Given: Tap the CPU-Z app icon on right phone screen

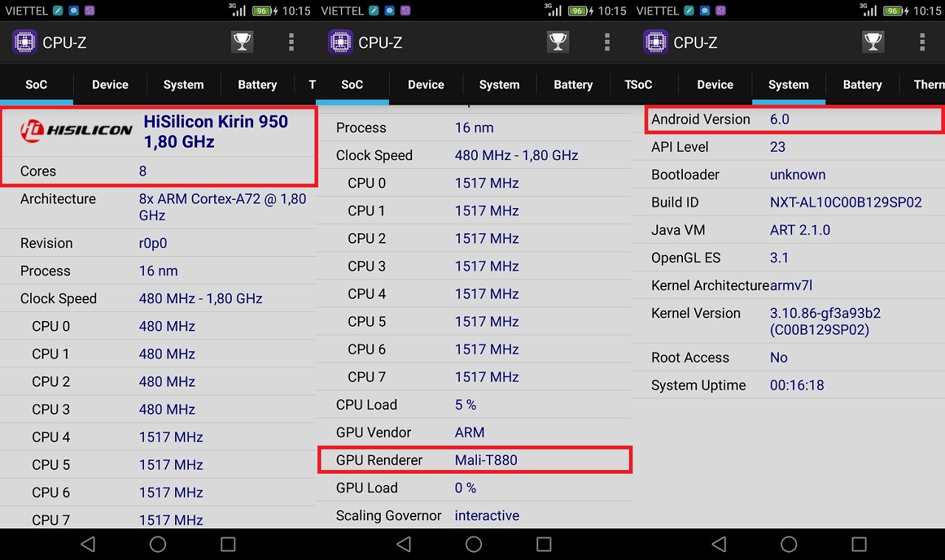Looking at the screenshot, I should click(x=656, y=42).
